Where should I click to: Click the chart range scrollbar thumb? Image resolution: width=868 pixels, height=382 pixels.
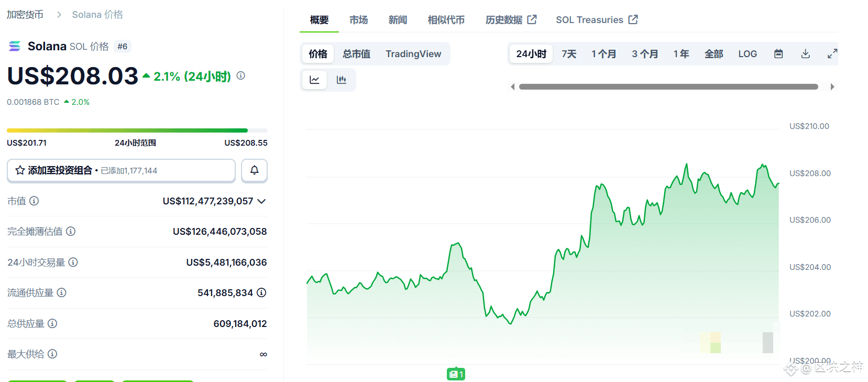point(668,86)
